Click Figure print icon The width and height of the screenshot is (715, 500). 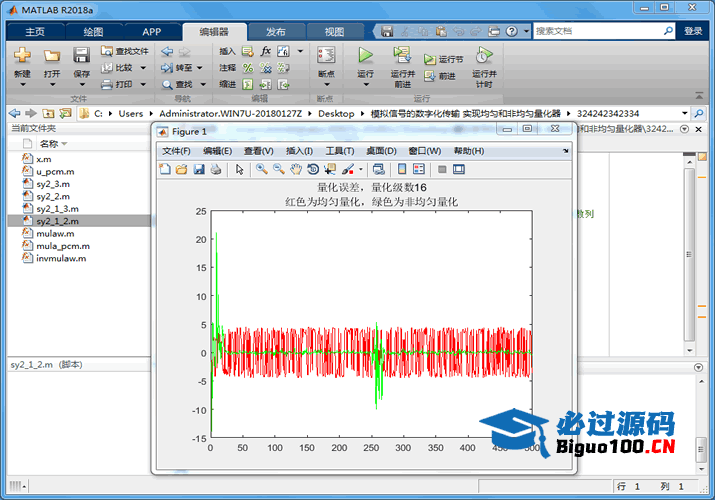coord(216,170)
